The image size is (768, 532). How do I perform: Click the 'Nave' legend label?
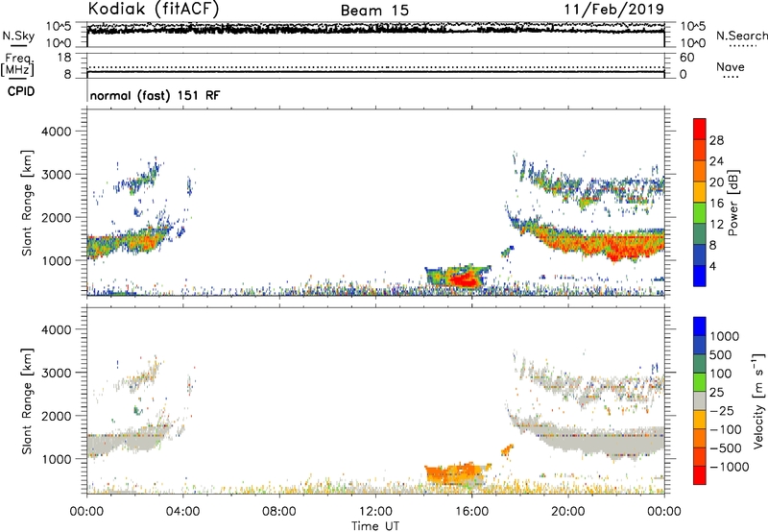(x=731, y=66)
